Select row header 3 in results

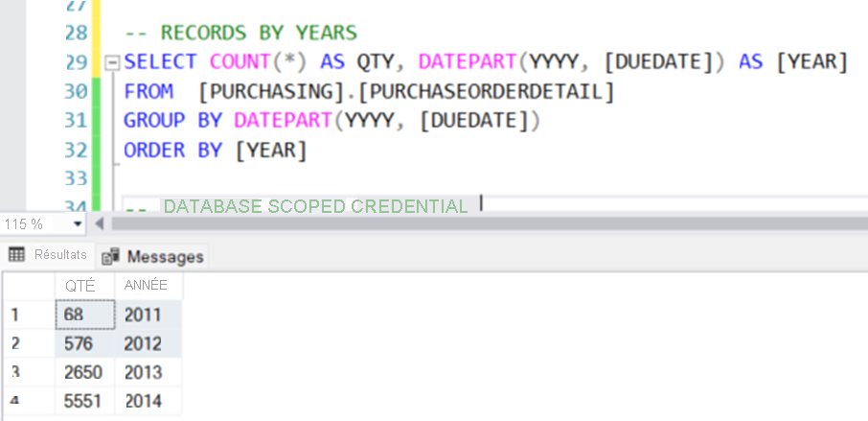(29, 372)
